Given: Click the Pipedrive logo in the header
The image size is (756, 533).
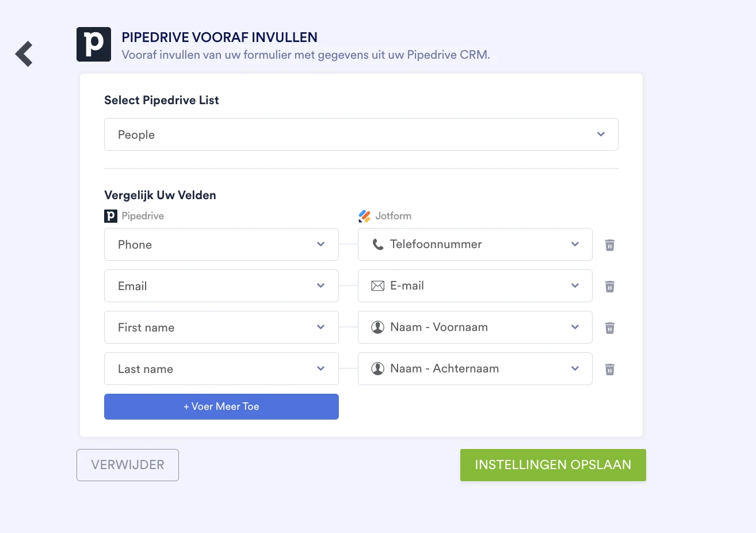Looking at the screenshot, I should 93,44.
